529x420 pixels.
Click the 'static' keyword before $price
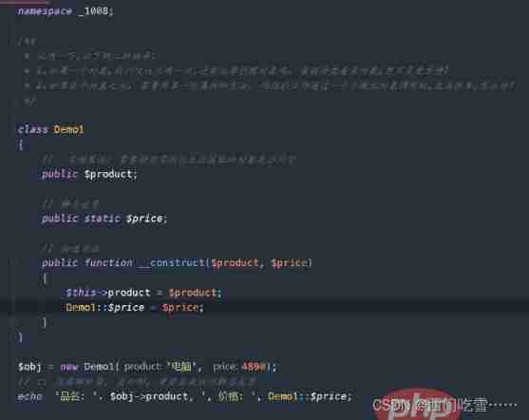coord(103,219)
